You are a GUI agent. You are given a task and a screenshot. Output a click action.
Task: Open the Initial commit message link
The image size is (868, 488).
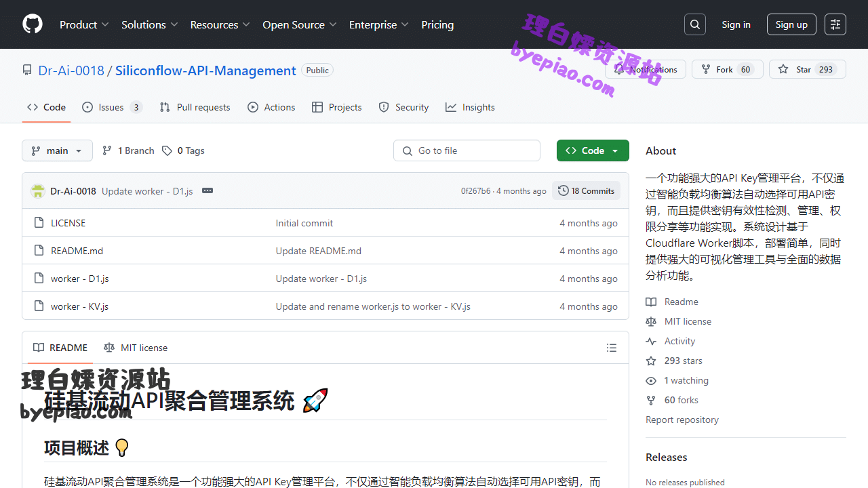coord(304,223)
